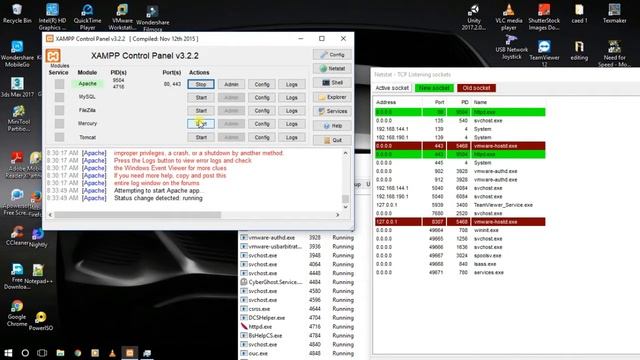Select the httpd.exe row in process list
This screenshot has width=640, height=360.
pyautogui.click(x=297, y=327)
